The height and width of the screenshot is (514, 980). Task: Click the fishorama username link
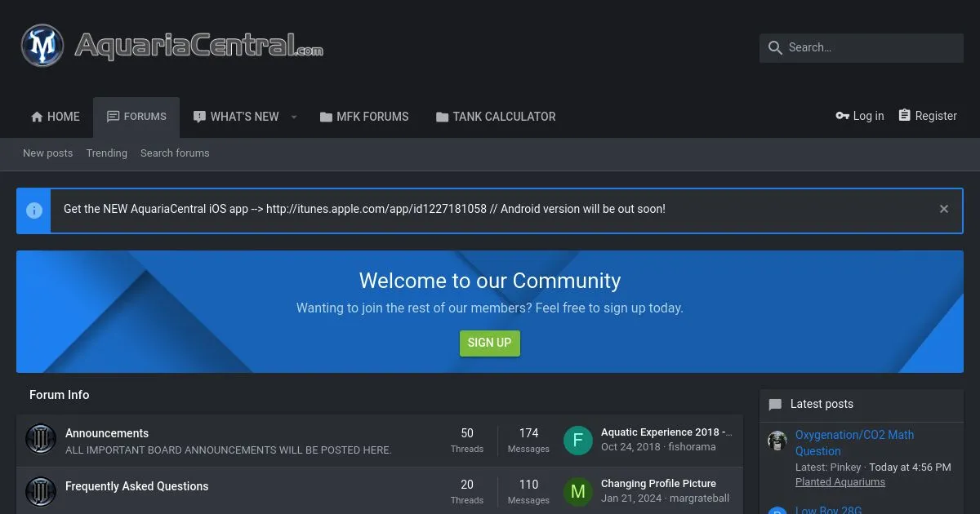point(692,447)
